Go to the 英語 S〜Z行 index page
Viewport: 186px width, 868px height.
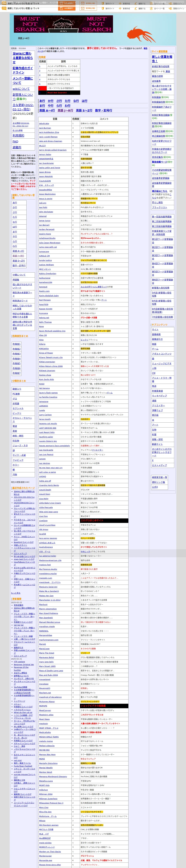click(84, 110)
